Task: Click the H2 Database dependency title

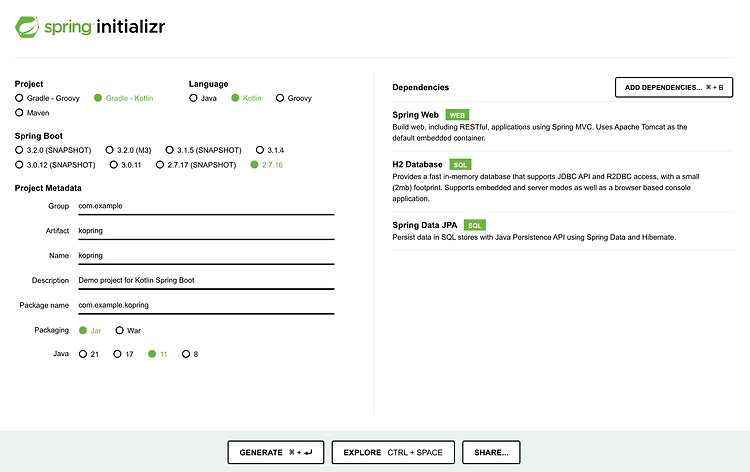Action: click(x=417, y=165)
